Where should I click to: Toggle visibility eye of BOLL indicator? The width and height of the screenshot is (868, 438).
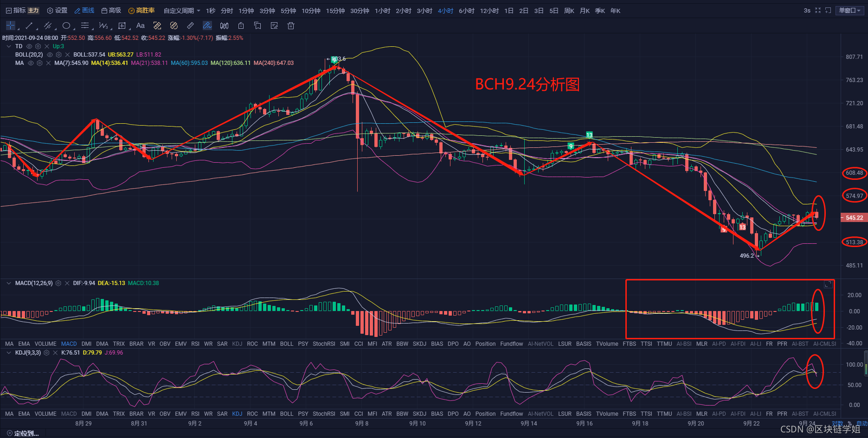click(x=50, y=55)
